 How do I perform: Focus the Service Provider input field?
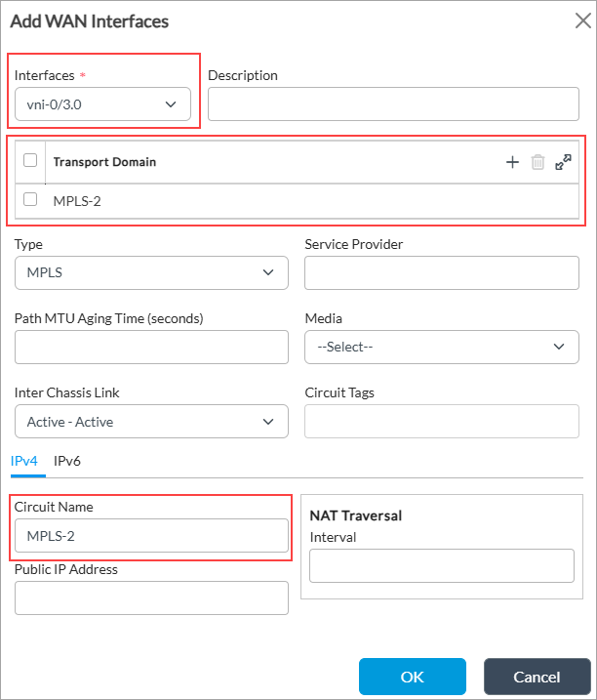442,272
